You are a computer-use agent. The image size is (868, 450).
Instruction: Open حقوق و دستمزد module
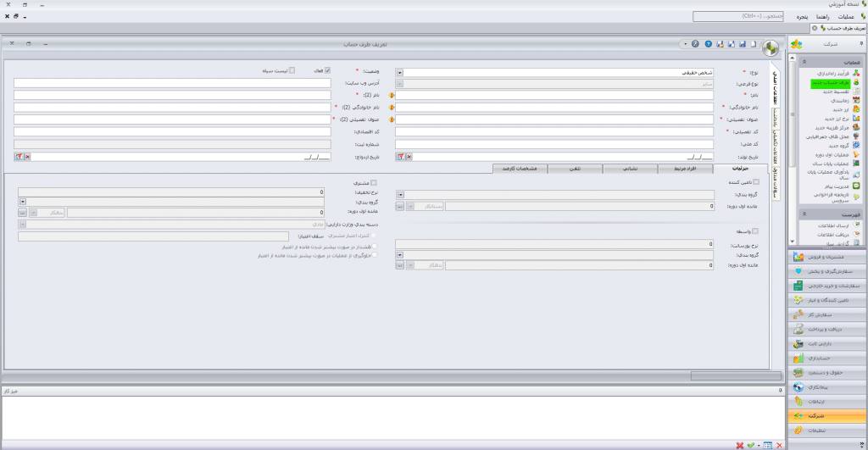827,373
